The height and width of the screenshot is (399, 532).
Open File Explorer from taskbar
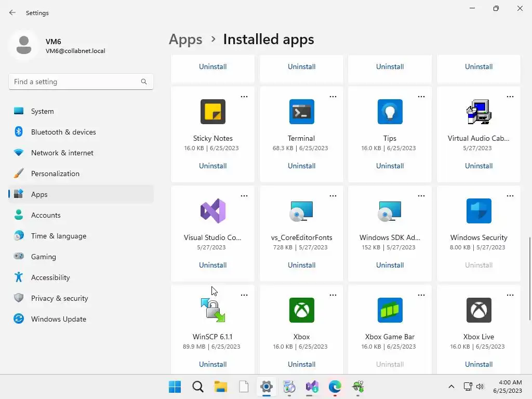click(x=220, y=387)
